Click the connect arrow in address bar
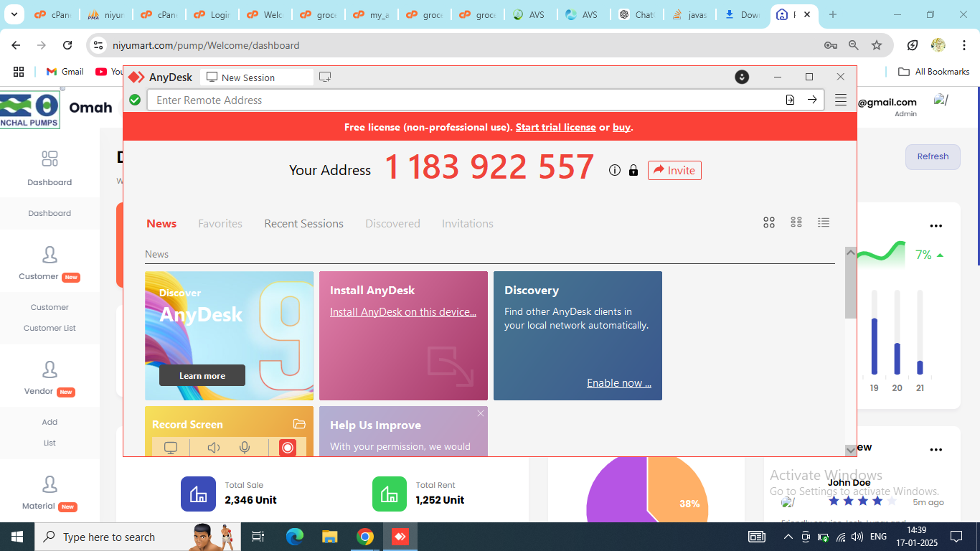Screen dimensions: 980x551 (812, 100)
